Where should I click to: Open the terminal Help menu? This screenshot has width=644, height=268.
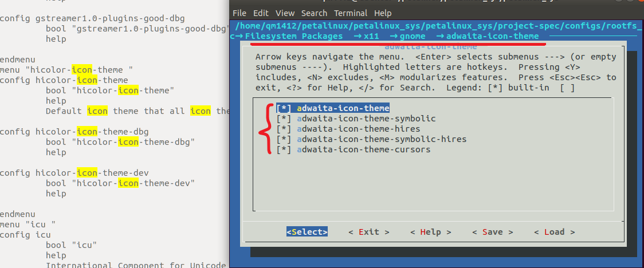pyautogui.click(x=383, y=13)
